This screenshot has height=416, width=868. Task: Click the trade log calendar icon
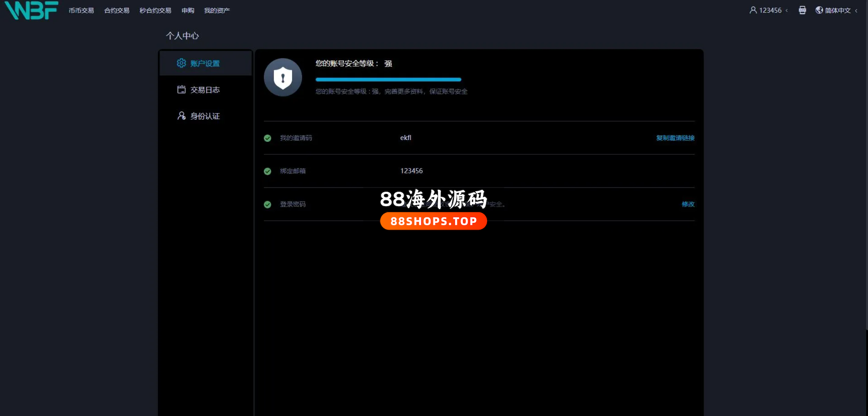(x=181, y=89)
